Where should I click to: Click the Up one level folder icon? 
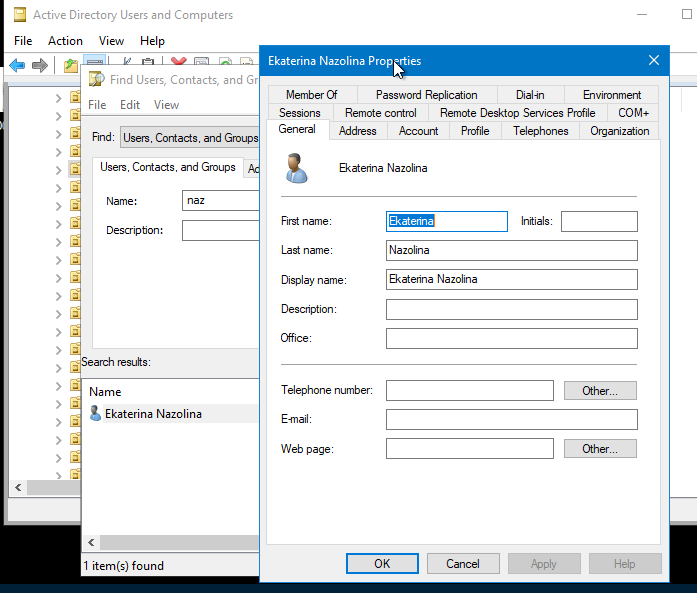point(71,66)
